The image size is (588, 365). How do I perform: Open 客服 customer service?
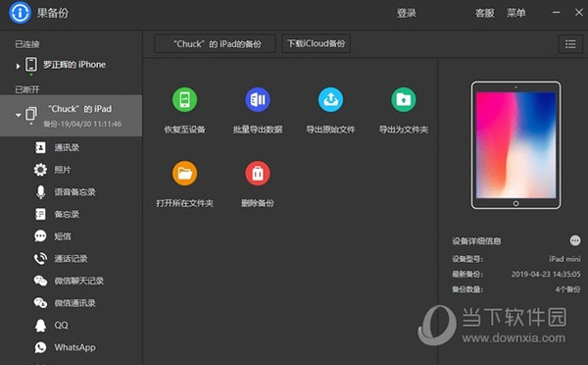(x=484, y=13)
